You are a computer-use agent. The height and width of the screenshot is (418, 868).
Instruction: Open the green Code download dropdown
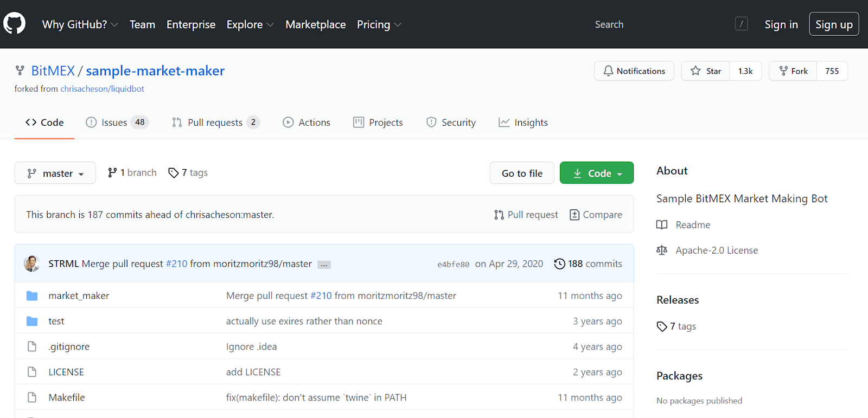point(597,173)
